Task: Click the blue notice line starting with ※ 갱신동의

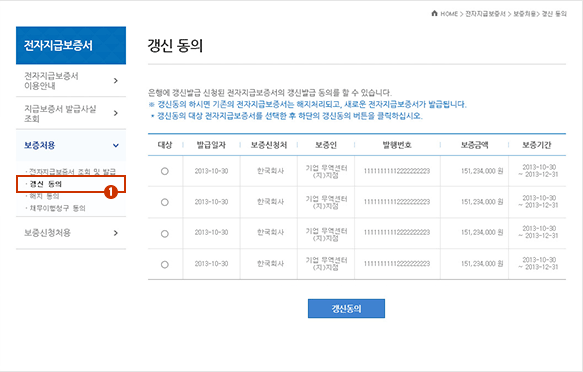Action: tap(307, 104)
